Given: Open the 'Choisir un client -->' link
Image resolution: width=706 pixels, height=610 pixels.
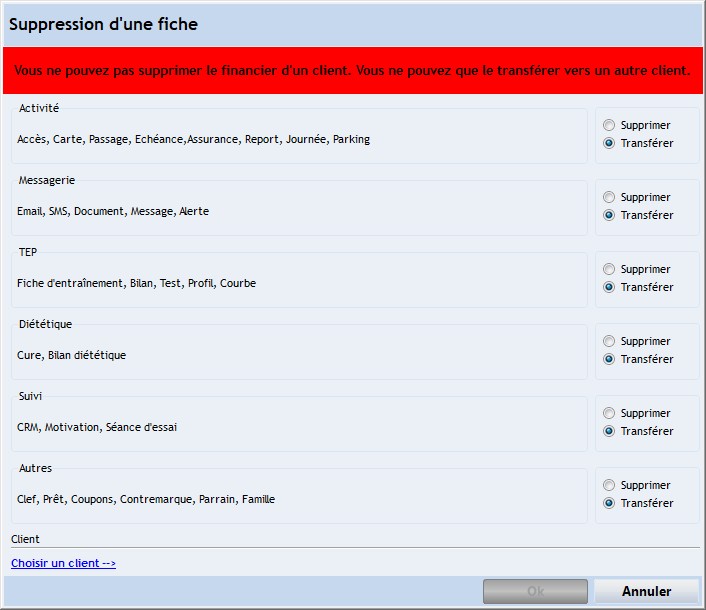Looking at the screenshot, I should coord(63,563).
